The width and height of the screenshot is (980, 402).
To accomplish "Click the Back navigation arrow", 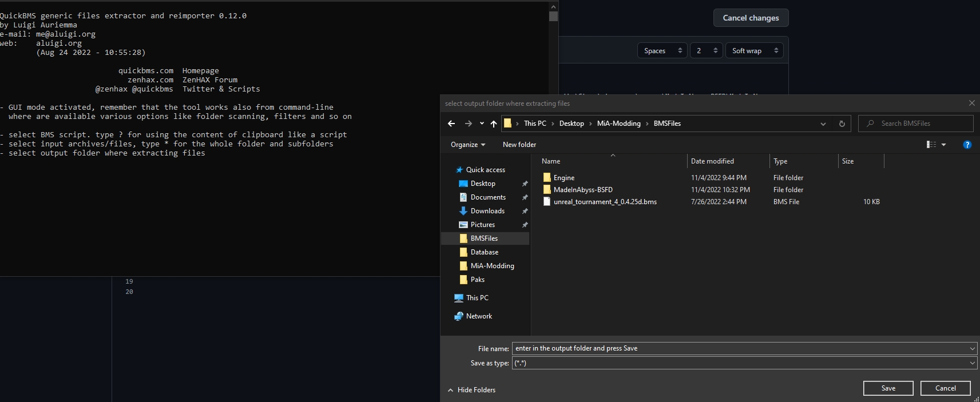I will pos(451,124).
